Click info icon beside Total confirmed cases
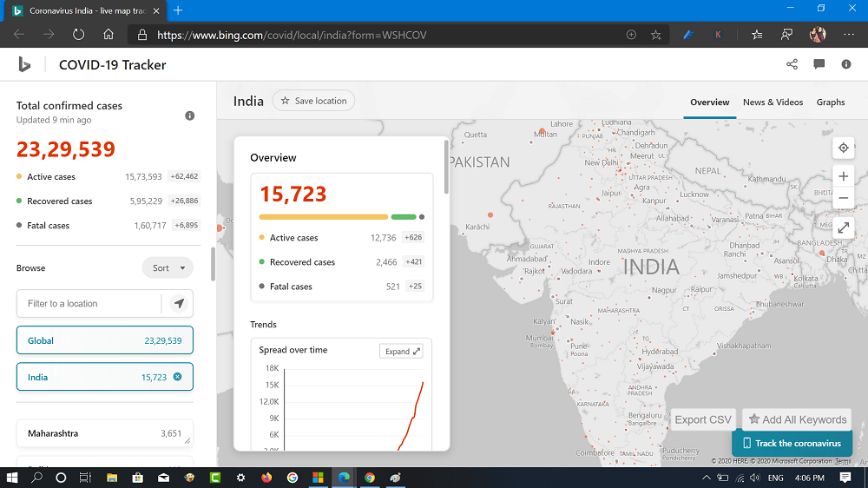Screen dimensions: 868x488 click(x=190, y=115)
